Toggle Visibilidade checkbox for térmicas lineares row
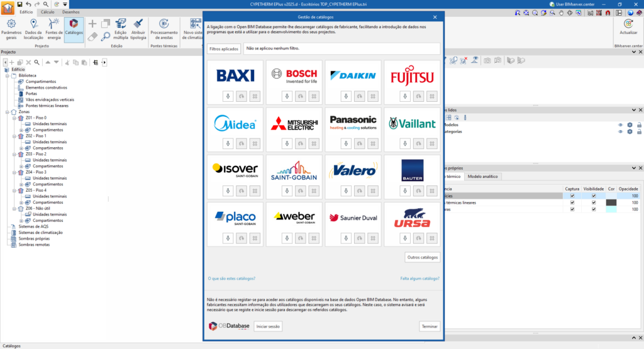This screenshot has width=644, height=349. [594, 202]
